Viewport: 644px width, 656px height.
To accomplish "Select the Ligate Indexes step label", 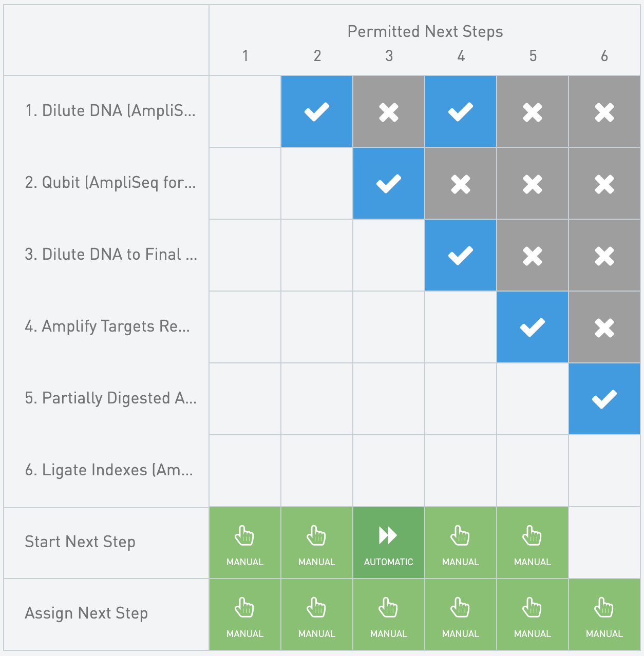I will [109, 470].
